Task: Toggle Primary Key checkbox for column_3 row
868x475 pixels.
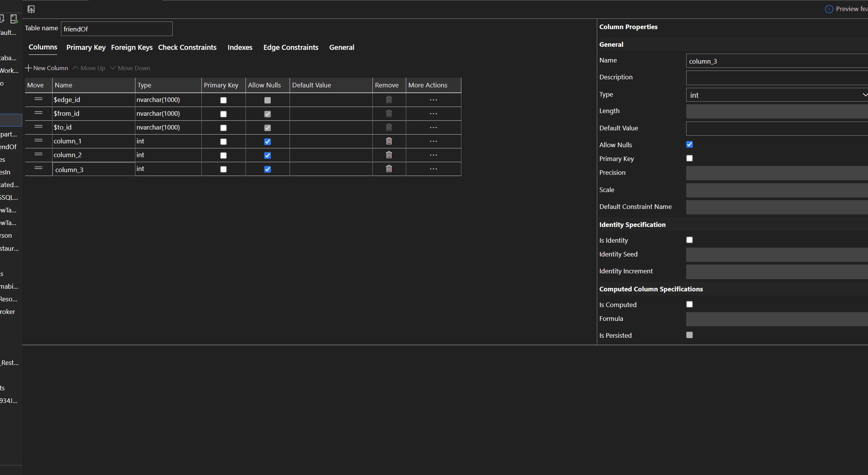Action: 223,169
